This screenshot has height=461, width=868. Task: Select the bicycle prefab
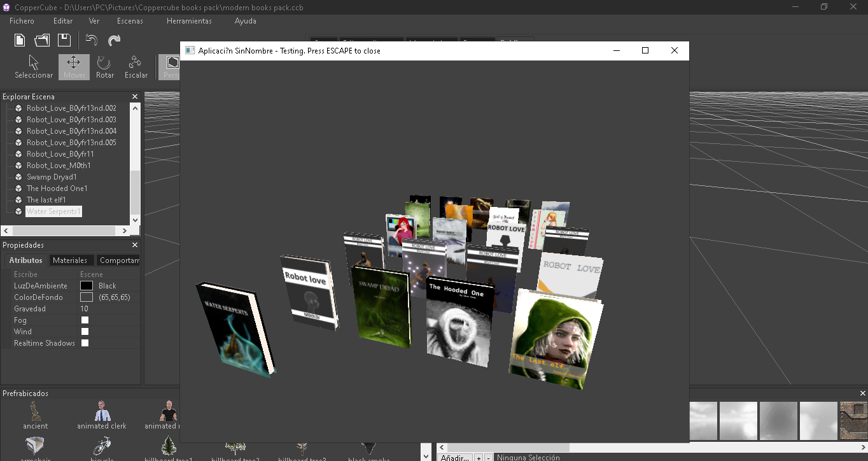pos(102,449)
